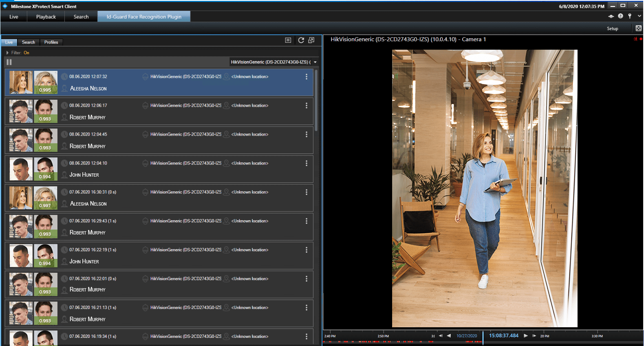Viewport: 644px width, 346px height.
Task: Click the 10/27/2020 date on the timeline
Action: point(466,336)
